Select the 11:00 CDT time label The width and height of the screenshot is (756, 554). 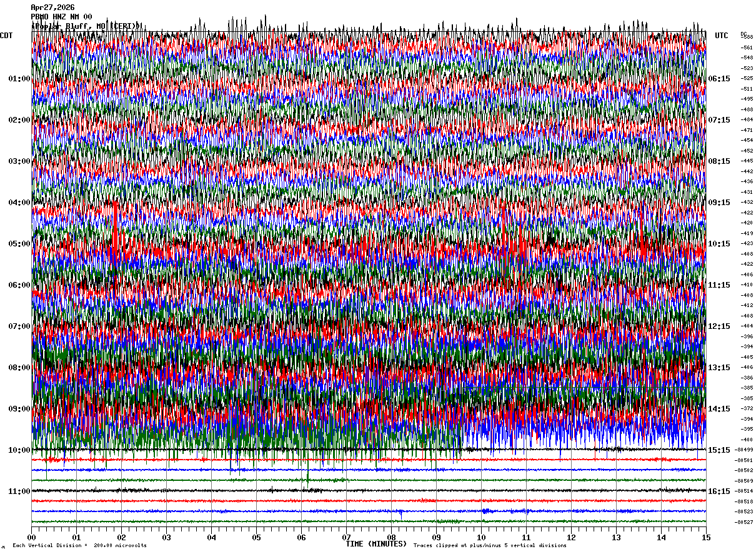(19, 491)
